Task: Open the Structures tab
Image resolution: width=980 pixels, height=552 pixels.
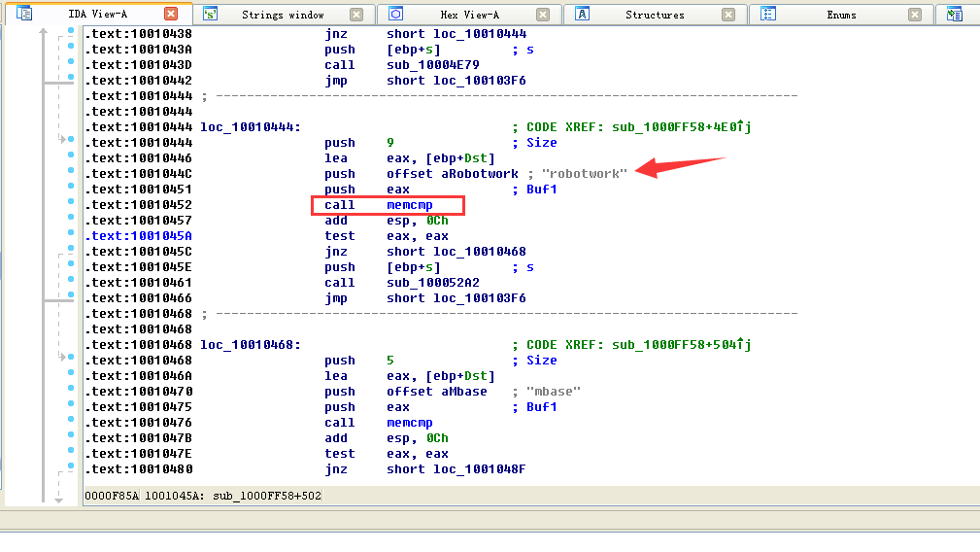Action: click(x=655, y=15)
